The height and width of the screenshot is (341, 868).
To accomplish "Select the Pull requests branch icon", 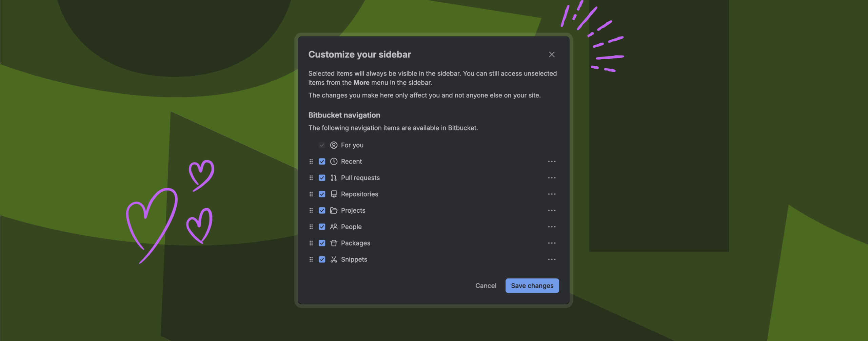I will 333,177.
